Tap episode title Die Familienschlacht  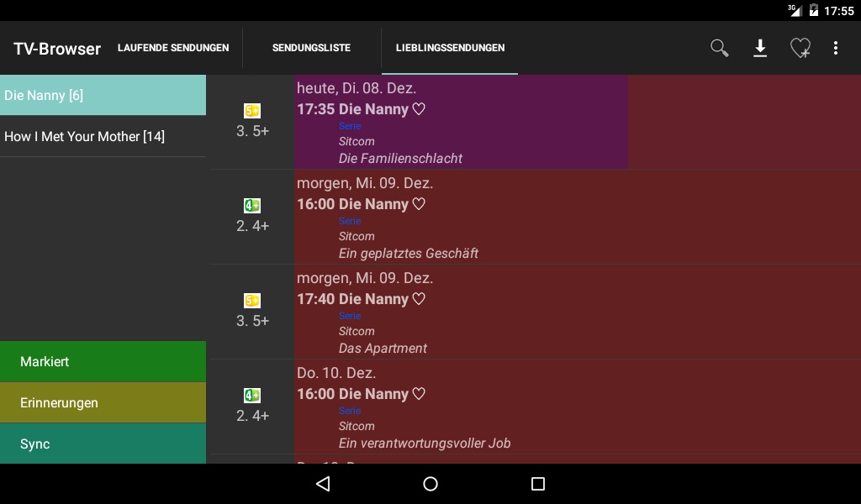[x=400, y=159]
